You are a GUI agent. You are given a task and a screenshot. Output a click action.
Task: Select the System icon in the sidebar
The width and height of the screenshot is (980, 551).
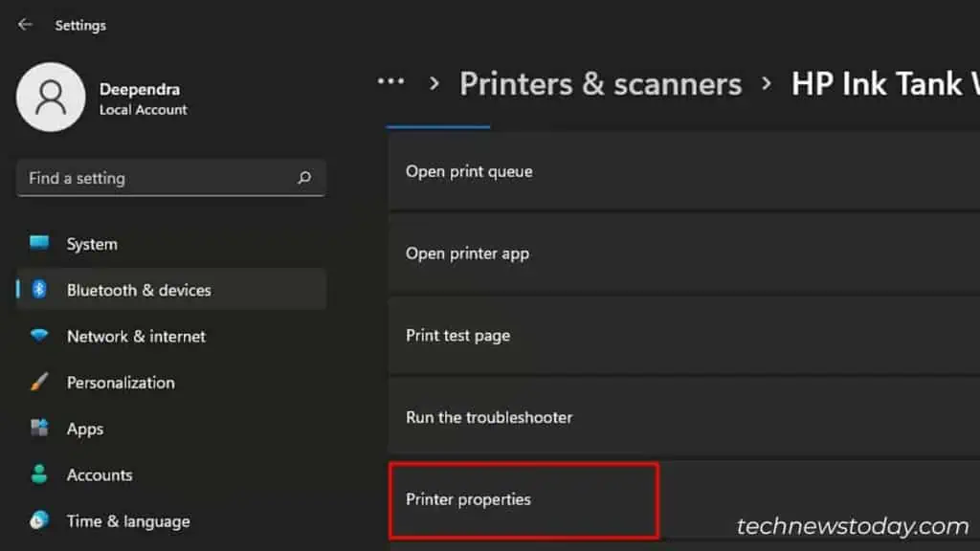39,244
